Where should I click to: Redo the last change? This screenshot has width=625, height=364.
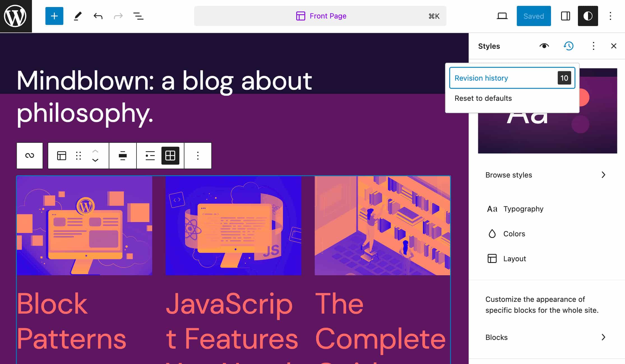click(118, 16)
